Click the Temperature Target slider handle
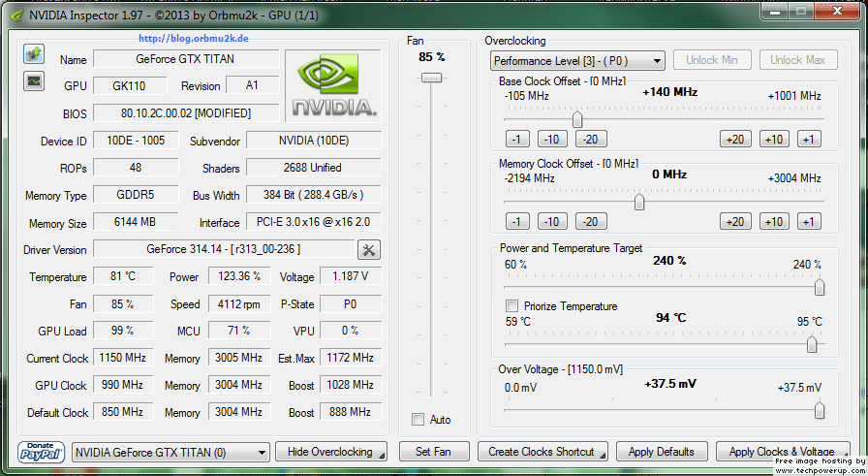 812,344
